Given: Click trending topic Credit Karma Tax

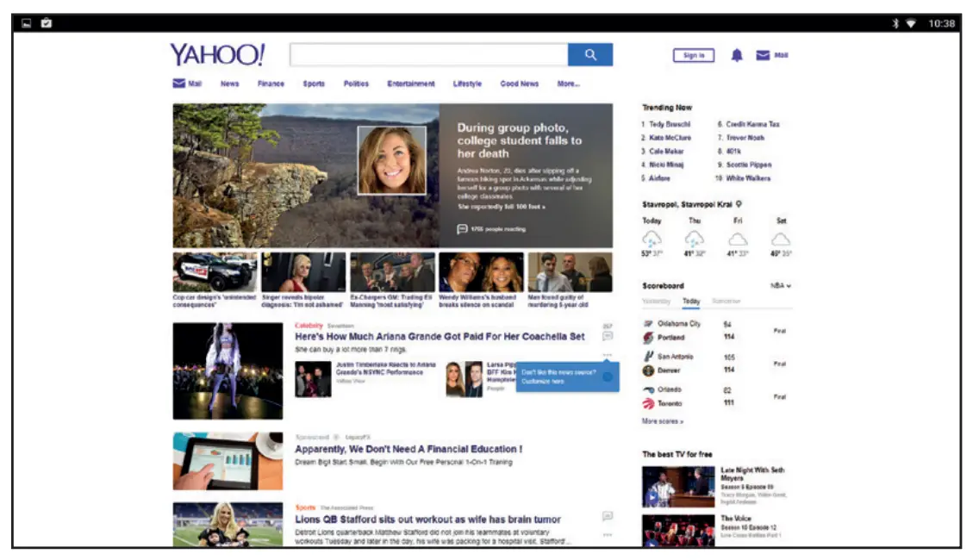Looking at the screenshot, I should [x=752, y=124].
